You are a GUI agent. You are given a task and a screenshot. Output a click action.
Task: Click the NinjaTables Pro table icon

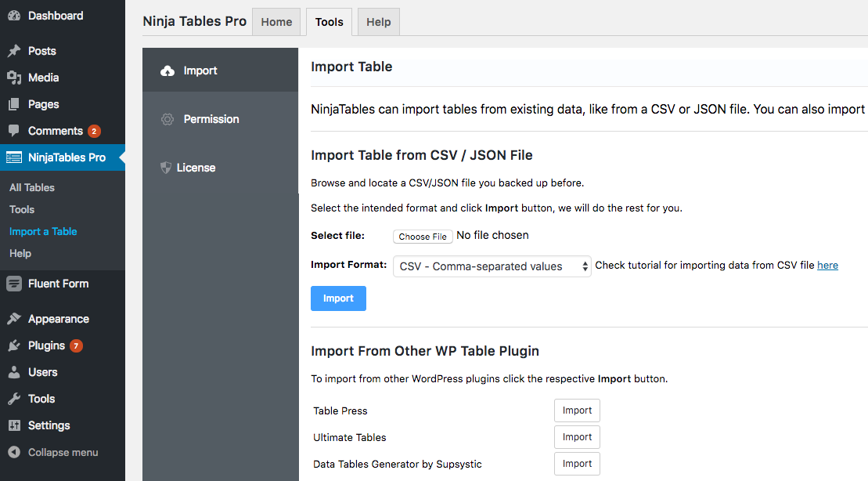point(13,157)
